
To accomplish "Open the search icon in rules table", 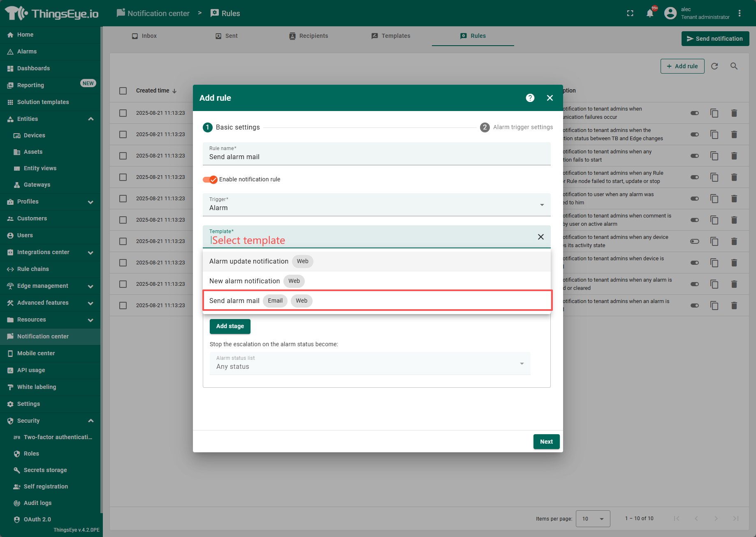I will [734, 66].
